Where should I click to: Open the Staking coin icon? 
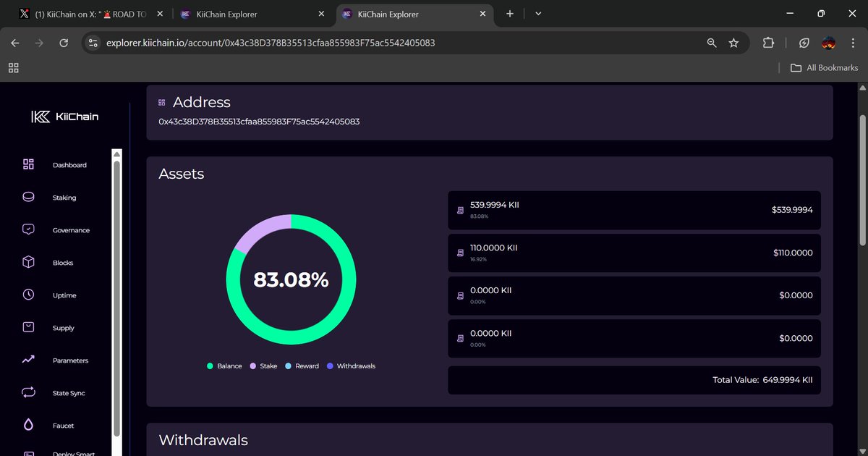point(28,197)
